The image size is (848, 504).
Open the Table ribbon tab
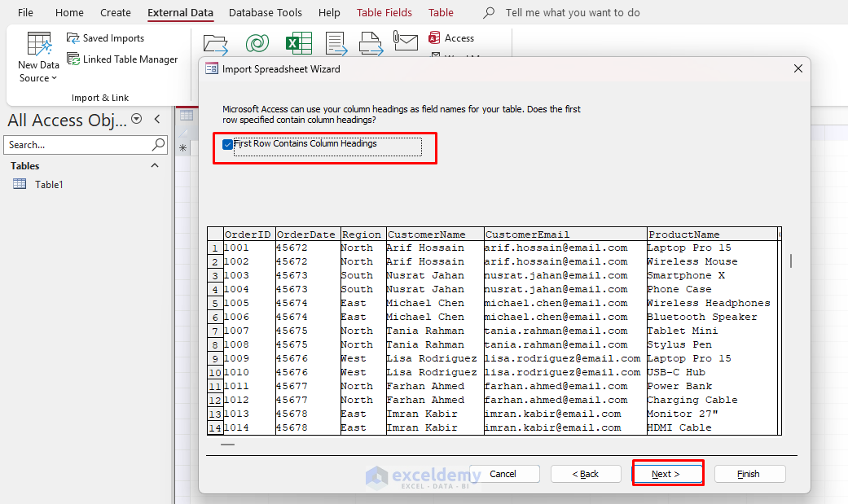point(441,12)
